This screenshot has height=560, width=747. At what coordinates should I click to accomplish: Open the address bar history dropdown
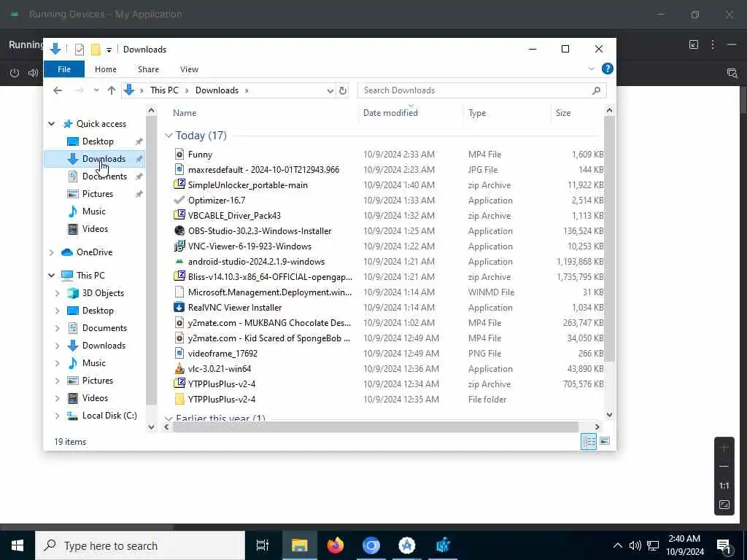(330, 90)
